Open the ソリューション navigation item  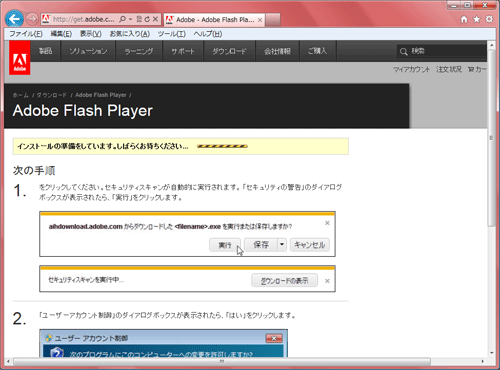pos(88,51)
